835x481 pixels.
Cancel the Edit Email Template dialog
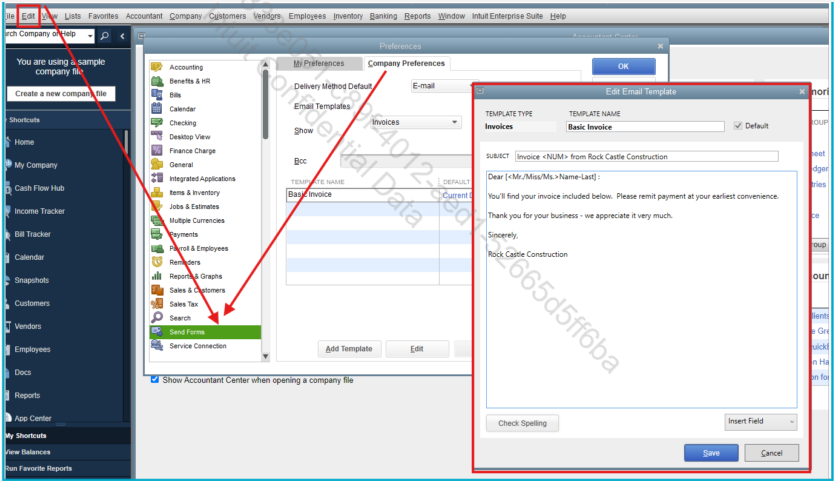772,453
